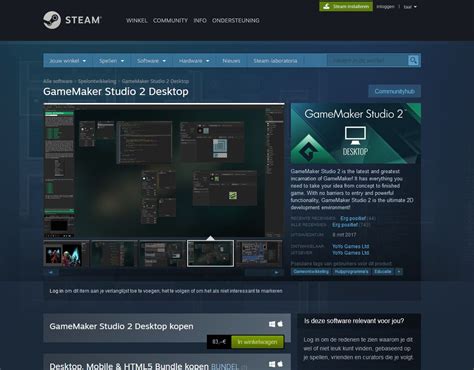474x370 pixels.
Task: Click right arrow of screenshot strip scroller
Action: (x=276, y=272)
